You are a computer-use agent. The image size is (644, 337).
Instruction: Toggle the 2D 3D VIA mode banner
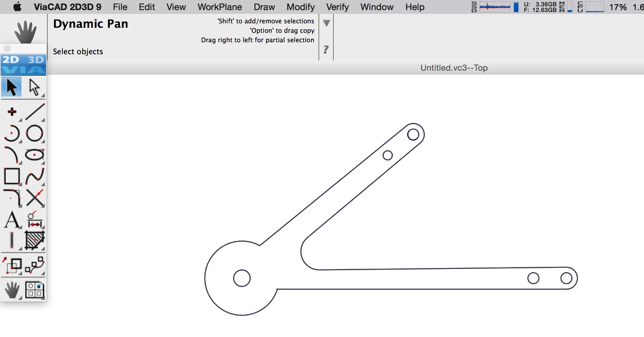pyautogui.click(x=23, y=65)
